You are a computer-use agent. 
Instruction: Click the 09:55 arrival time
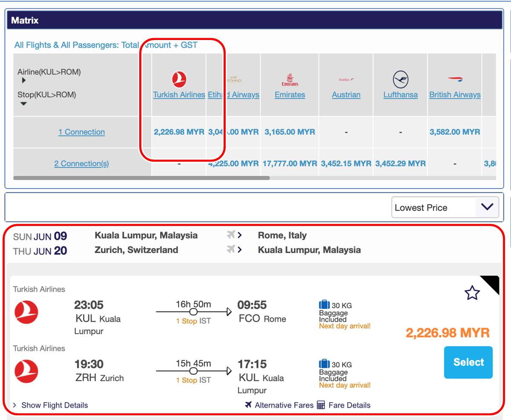click(x=252, y=305)
